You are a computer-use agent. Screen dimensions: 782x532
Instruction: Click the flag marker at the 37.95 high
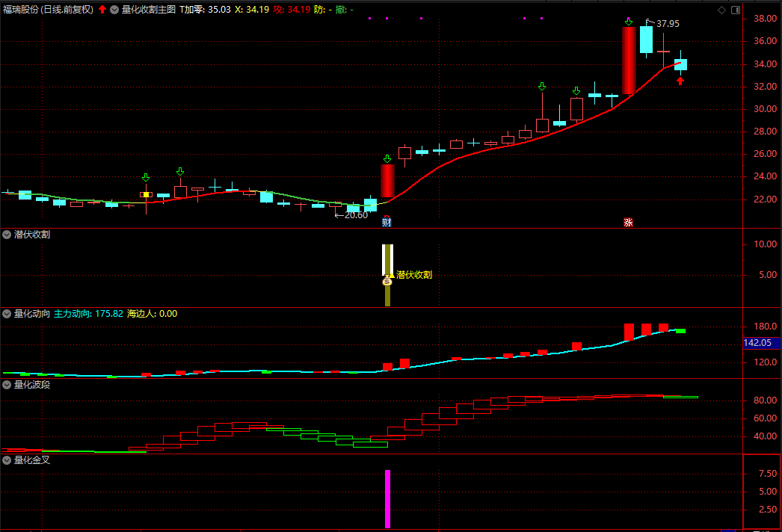pos(649,22)
